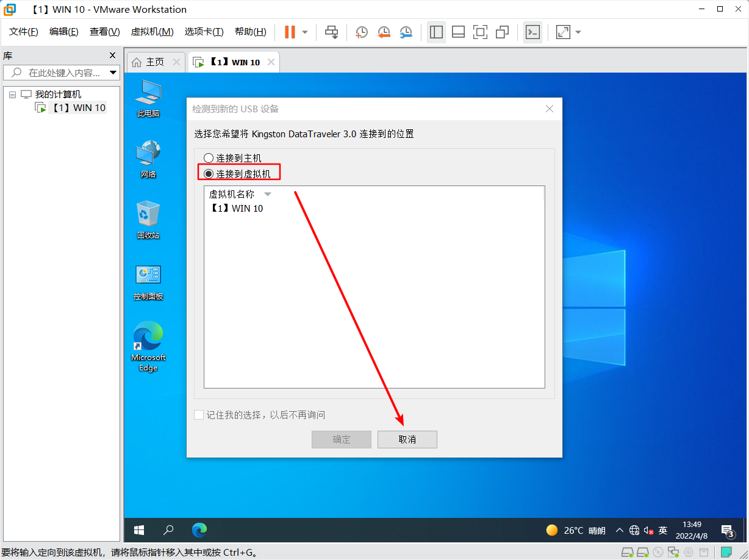Screen dimensions: 749x560
Task: Close the USB device detection dialog
Action: pyautogui.click(x=550, y=109)
